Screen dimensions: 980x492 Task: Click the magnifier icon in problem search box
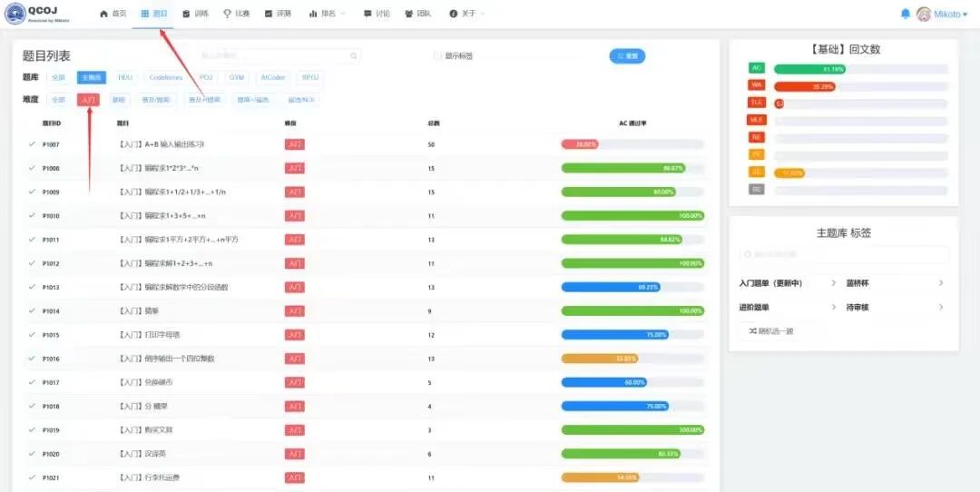[354, 56]
